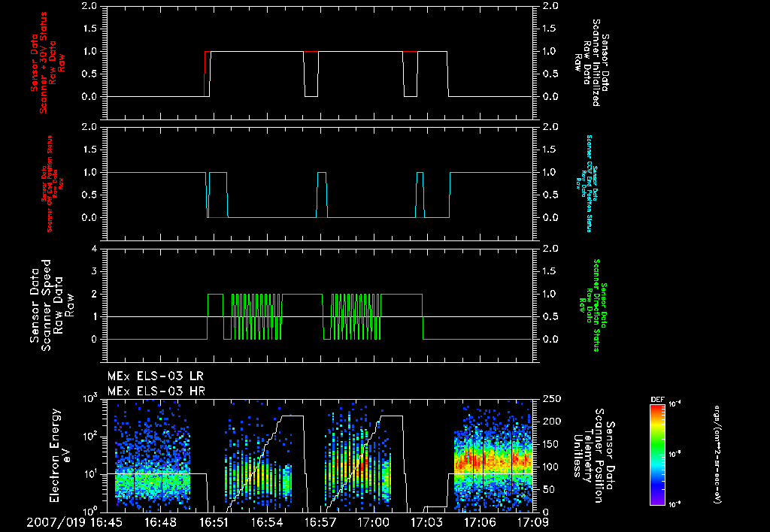770x532 pixels.
Task: Click the "250" tick on the scanner position axis
Action: [553, 399]
